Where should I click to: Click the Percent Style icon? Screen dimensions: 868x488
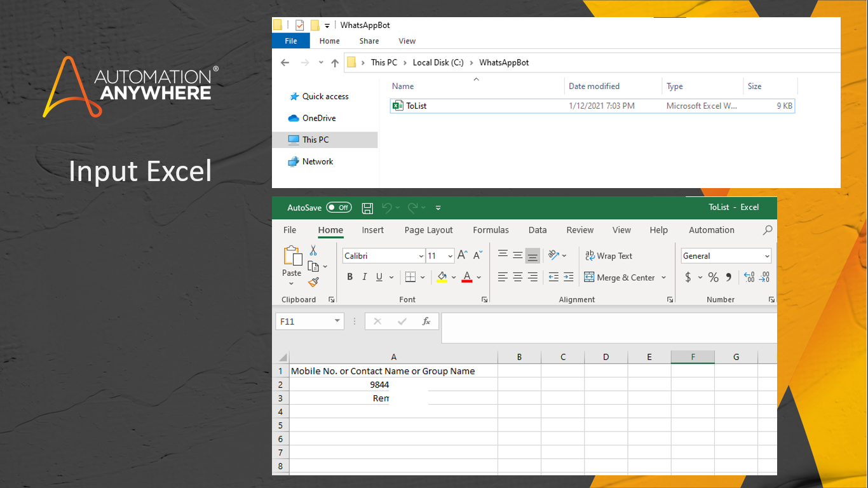713,277
